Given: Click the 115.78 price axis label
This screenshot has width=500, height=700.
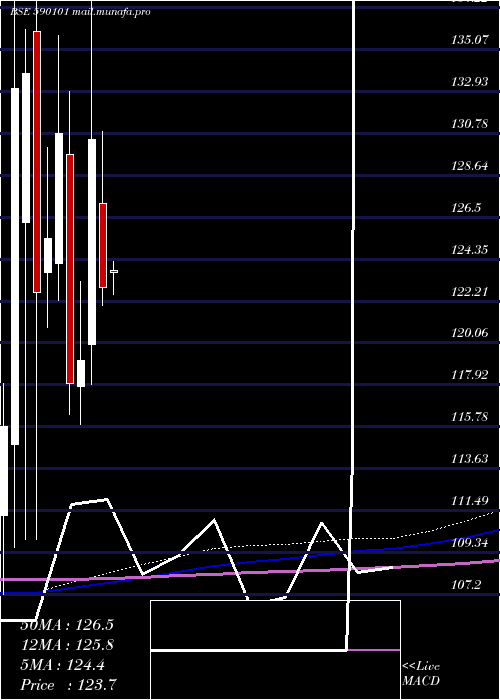Looking at the screenshot, I should point(470,417).
